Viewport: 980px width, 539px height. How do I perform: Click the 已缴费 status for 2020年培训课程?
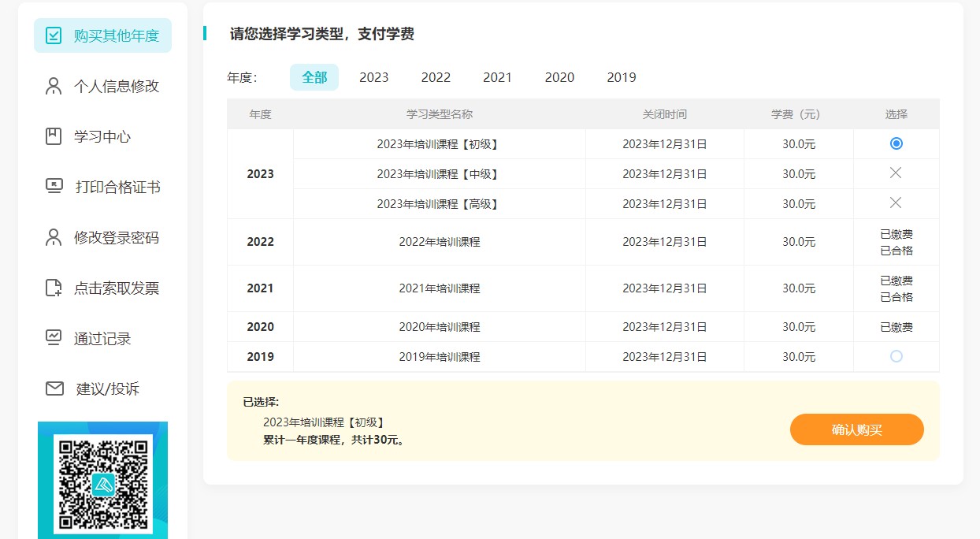click(x=896, y=325)
